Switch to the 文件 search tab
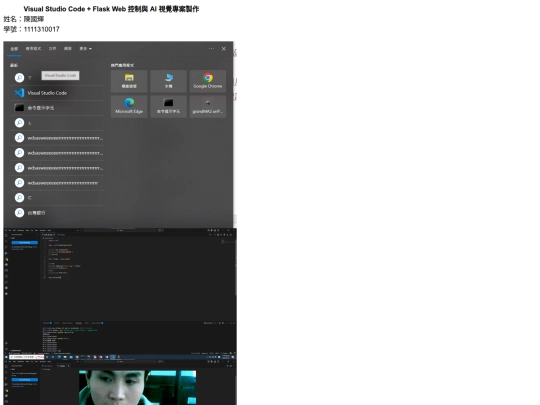Screen dimensions: 540x405 (52, 49)
